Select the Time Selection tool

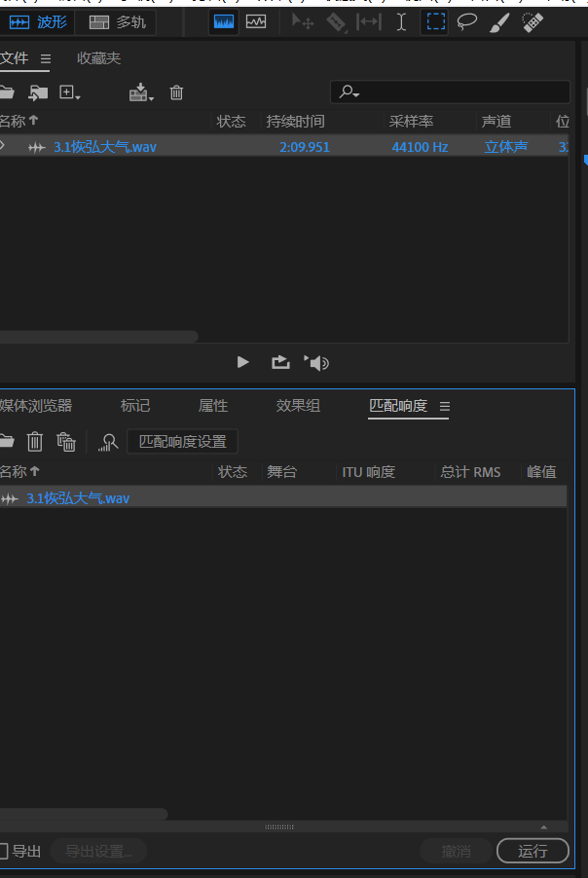[x=401, y=22]
